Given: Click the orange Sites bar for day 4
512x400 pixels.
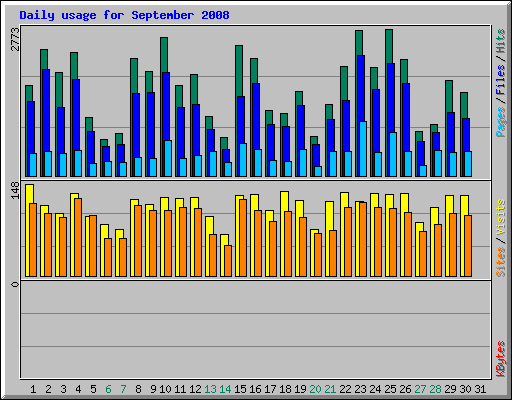Looking at the screenshot, I should [78, 237].
